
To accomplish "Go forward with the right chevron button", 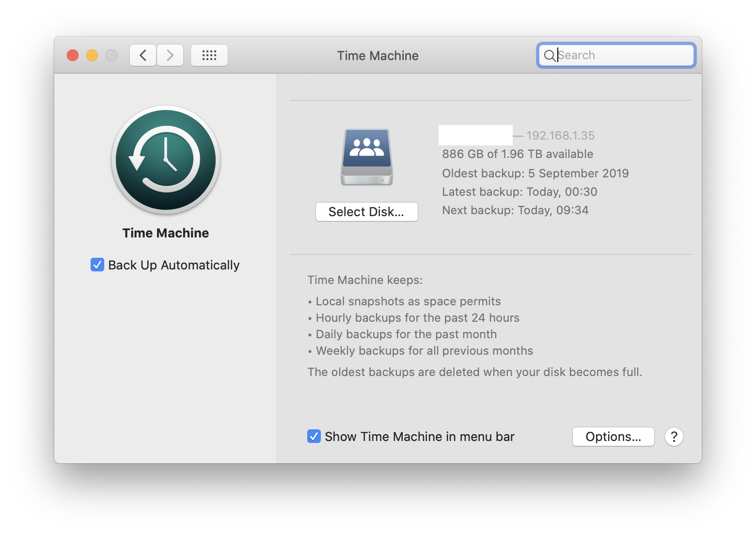I will pyautogui.click(x=170, y=55).
